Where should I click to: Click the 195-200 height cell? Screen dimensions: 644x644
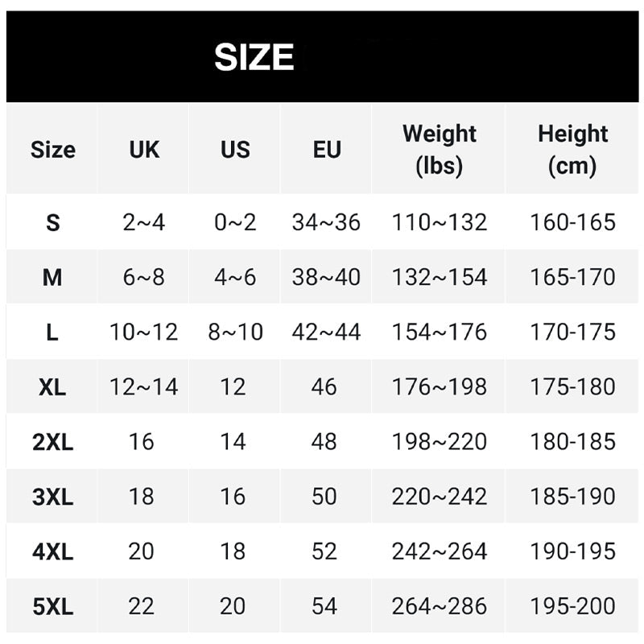(572, 606)
